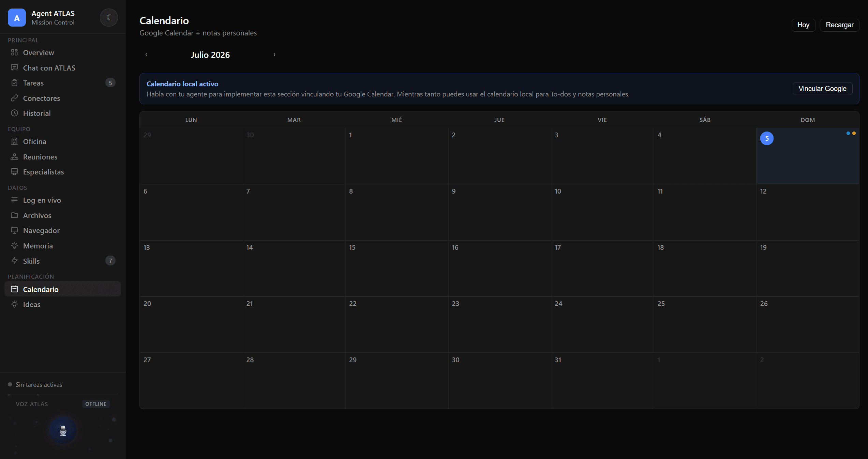Select day 24 in the calendar
Screen dimensions: 868x459
602,325
